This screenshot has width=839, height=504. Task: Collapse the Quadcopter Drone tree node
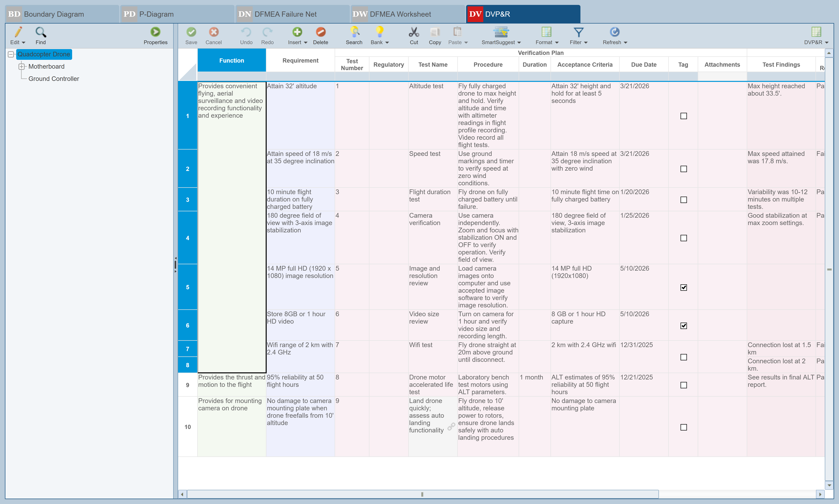(x=11, y=54)
